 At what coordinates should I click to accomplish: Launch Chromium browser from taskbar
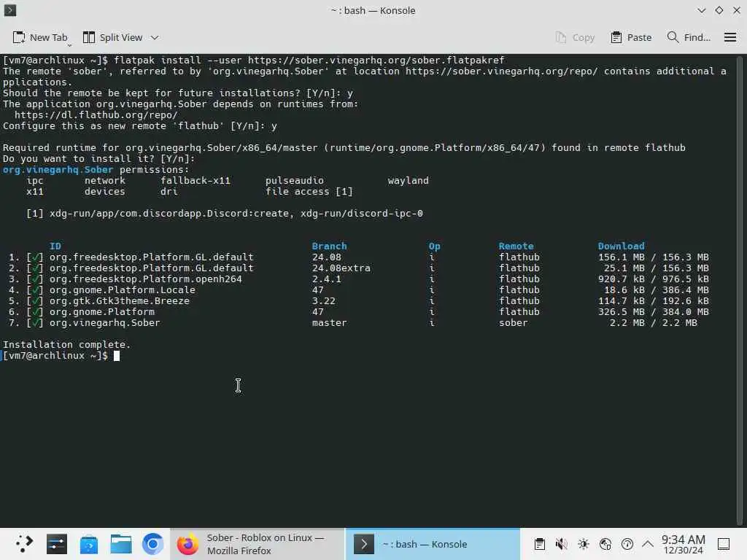153,544
